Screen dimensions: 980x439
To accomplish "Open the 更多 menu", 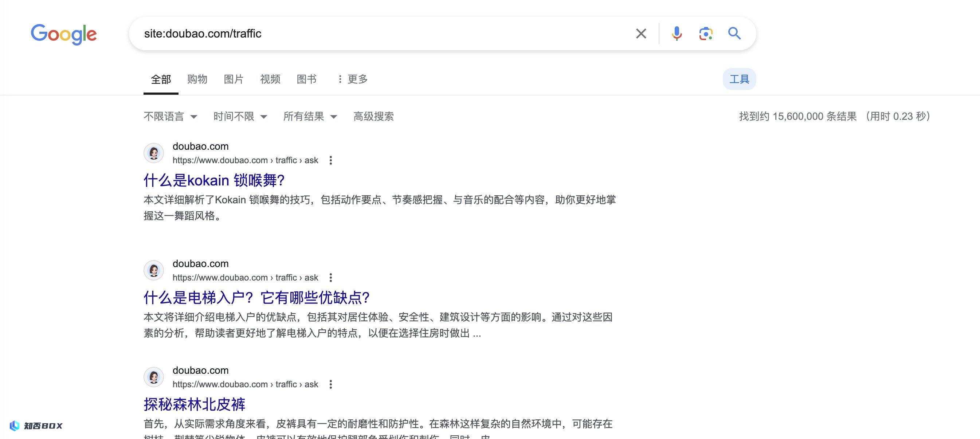I will (x=353, y=79).
